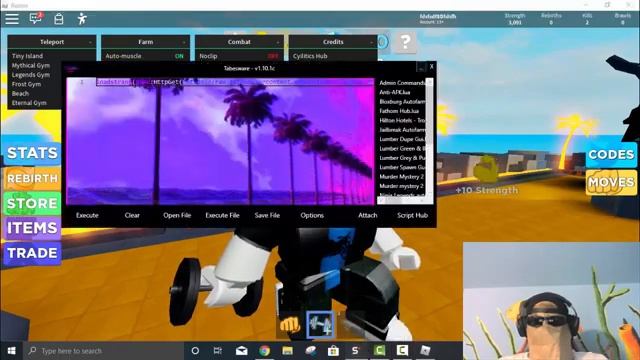Screen dimensions: 640x360
Task: Open the Roblox chat icon
Action: [x=36, y=18]
